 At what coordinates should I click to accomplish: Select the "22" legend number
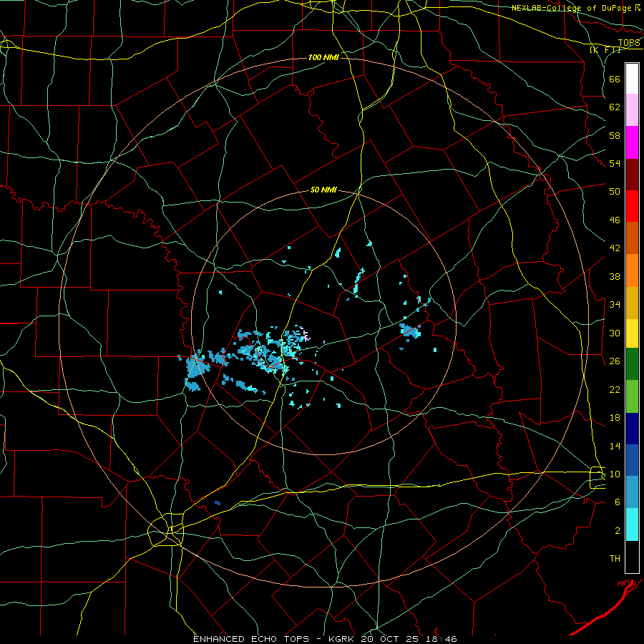[x=615, y=389]
